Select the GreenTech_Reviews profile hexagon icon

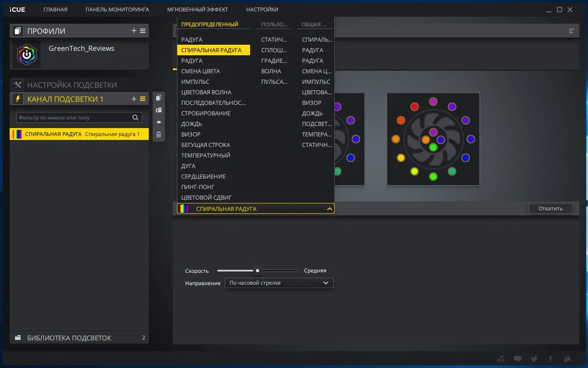[27, 55]
